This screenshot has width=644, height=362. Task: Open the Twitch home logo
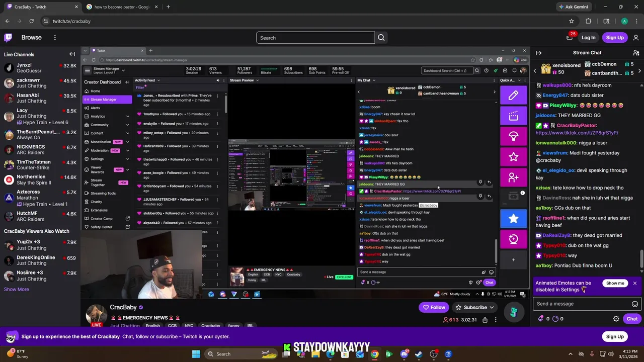point(8,37)
